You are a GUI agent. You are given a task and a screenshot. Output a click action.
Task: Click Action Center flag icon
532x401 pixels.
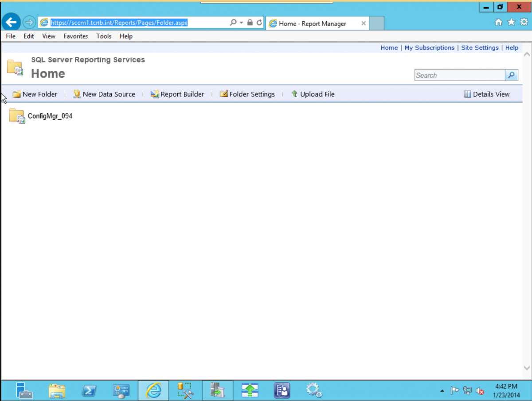(455, 391)
